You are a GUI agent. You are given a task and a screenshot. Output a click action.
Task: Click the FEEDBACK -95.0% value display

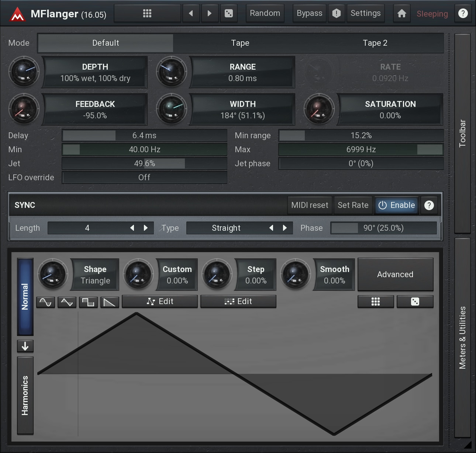(x=95, y=109)
